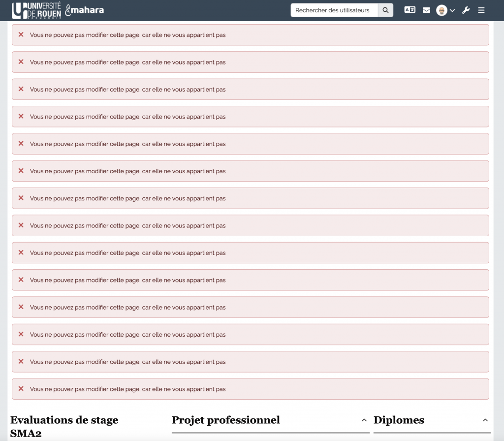This screenshot has height=441, width=504.
Task: Click the last 'Vous ne pouvez pas modifier' message
Action: click(x=127, y=389)
